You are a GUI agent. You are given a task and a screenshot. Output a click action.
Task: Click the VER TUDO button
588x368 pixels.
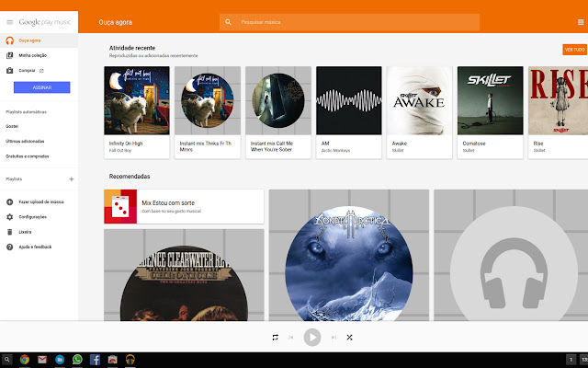tap(574, 50)
